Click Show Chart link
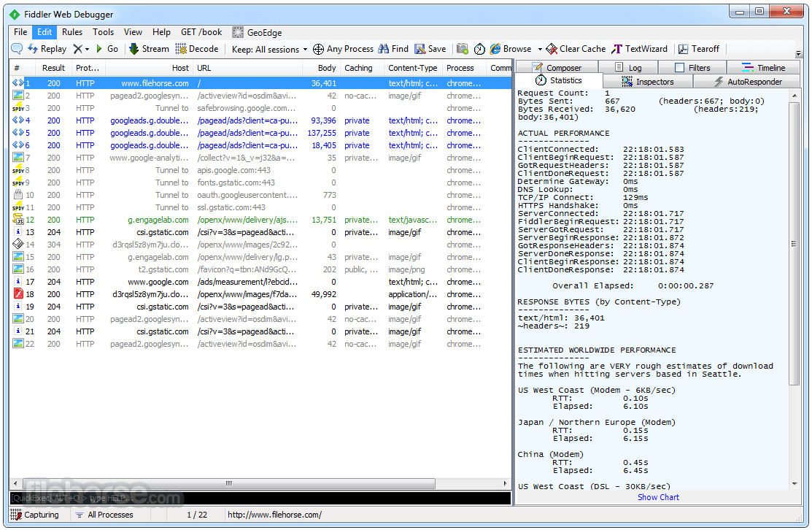812x530 pixels. [658, 497]
